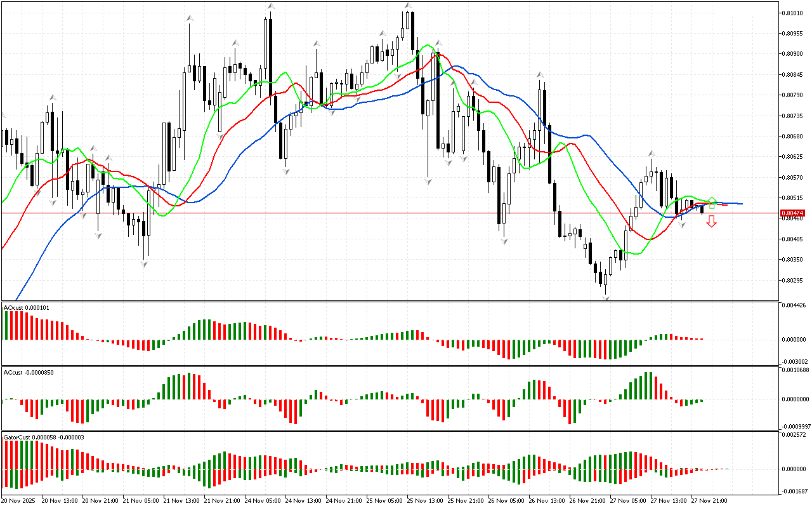Click the red 0.80474 current price tag
Screen dimensions: 812x508
click(792, 213)
